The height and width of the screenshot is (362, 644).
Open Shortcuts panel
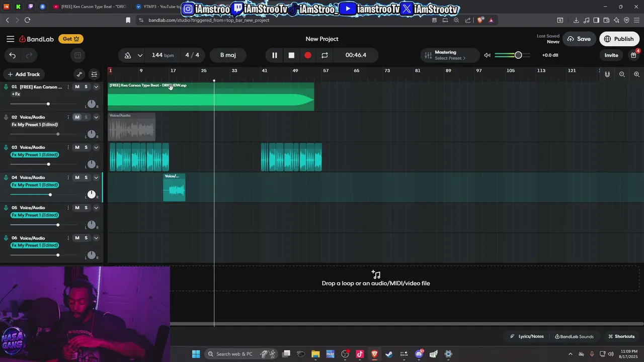[621, 336]
